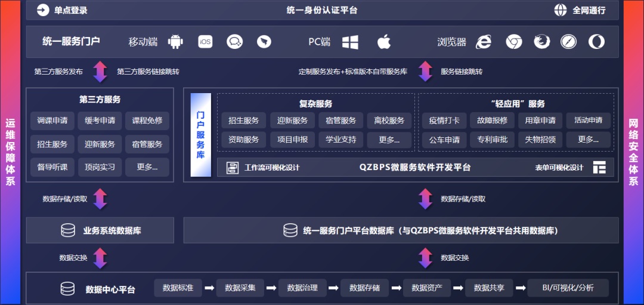Expand 更多... in 第三方服务 panel

(147, 167)
